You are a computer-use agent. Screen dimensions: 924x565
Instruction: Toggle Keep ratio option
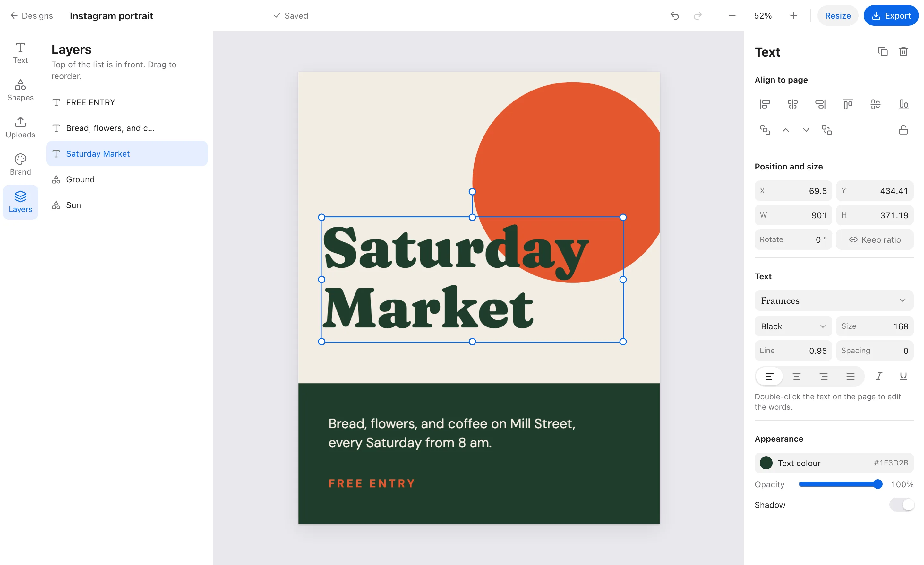coord(875,240)
